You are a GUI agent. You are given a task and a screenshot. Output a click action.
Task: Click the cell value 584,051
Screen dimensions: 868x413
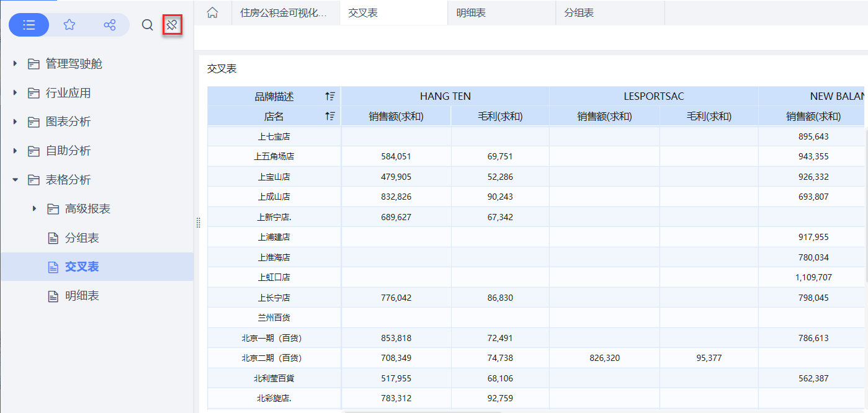[396, 156]
